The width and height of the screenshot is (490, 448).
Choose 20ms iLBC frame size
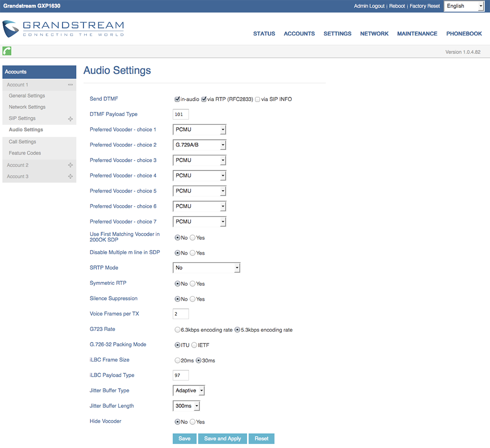pyautogui.click(x=177, y=360)
